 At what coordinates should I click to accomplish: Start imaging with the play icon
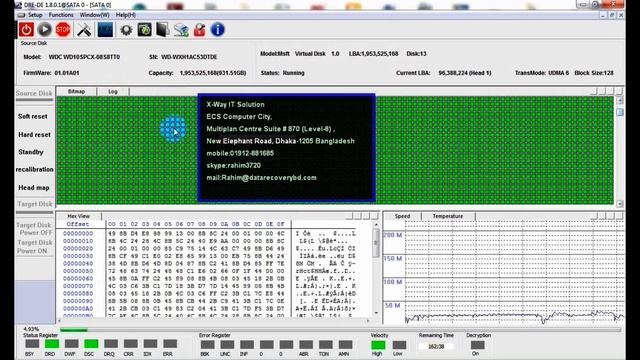pos(44,30)
